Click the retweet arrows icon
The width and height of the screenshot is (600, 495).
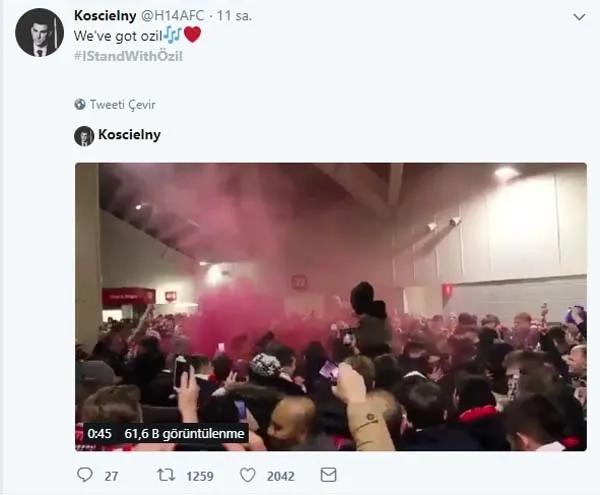pos(166,475)
